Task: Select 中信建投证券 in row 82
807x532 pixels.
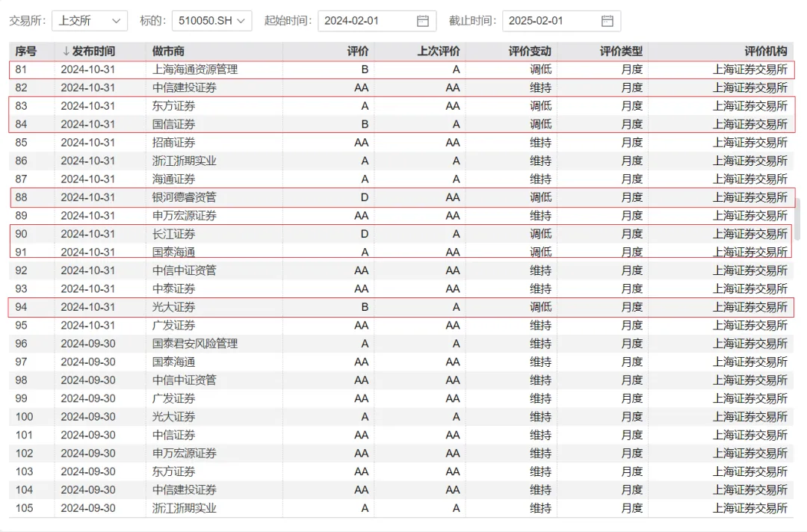Action: pyautogui.click(x=185, y=87)
